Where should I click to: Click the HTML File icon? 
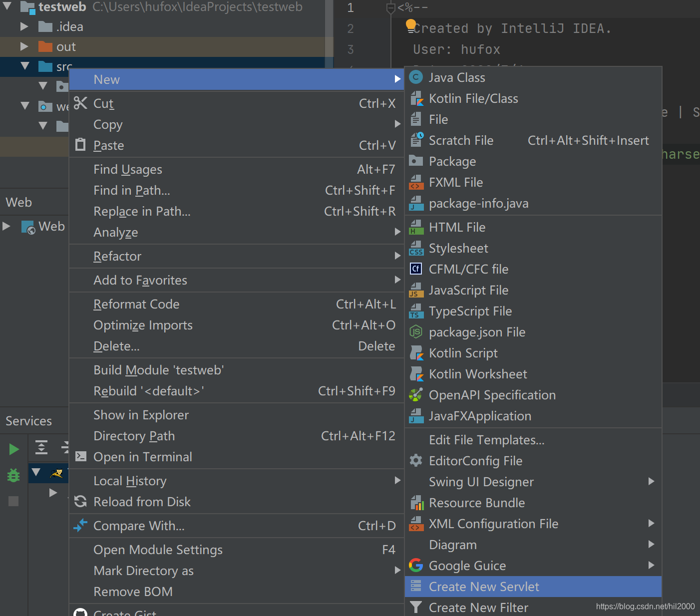[416, 227]
